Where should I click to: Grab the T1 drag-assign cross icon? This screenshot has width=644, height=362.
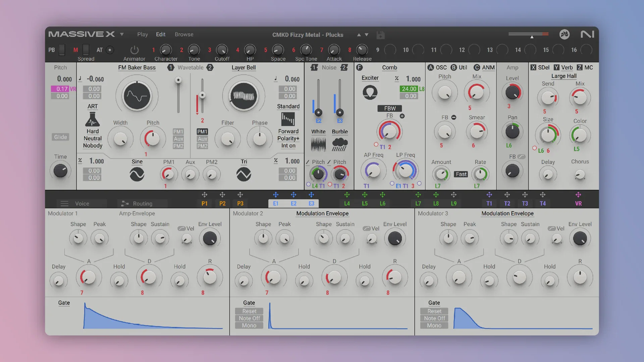pos(489,195)
